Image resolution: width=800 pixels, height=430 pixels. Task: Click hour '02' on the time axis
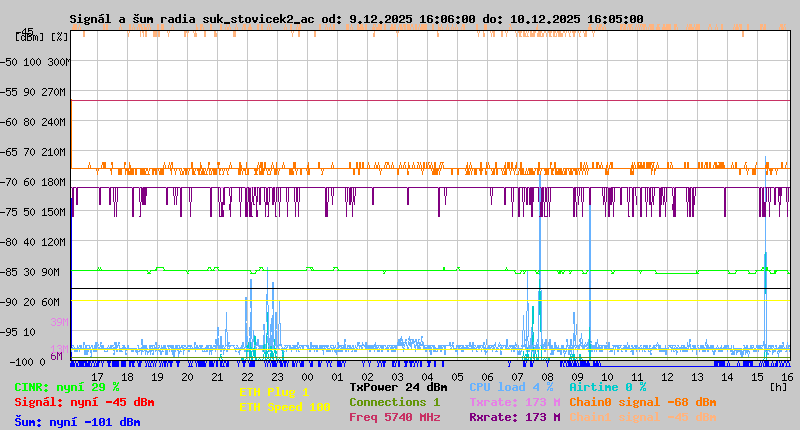[367, 377]
